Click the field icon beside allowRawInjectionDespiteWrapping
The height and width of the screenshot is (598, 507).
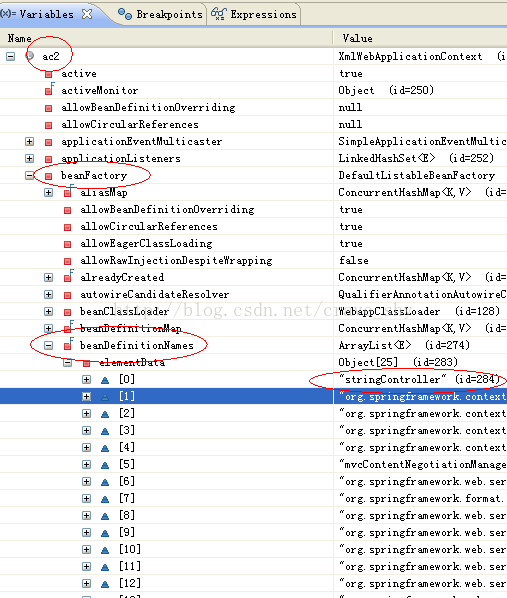pos(68,261)
